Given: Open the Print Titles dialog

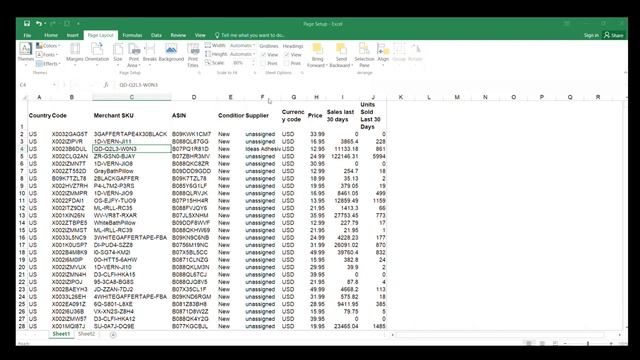Looking at the screenshot, I should point(193,54).
